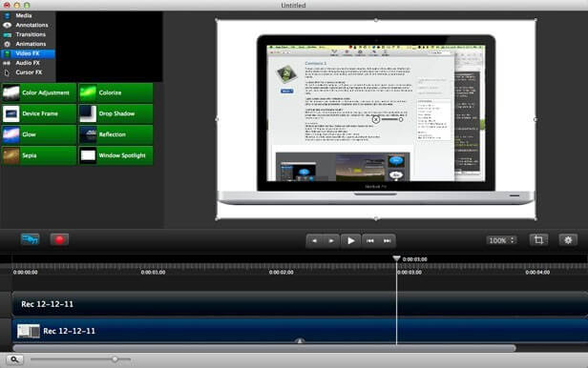Click the canvas top center resize handle

click(x=376, y=20)
